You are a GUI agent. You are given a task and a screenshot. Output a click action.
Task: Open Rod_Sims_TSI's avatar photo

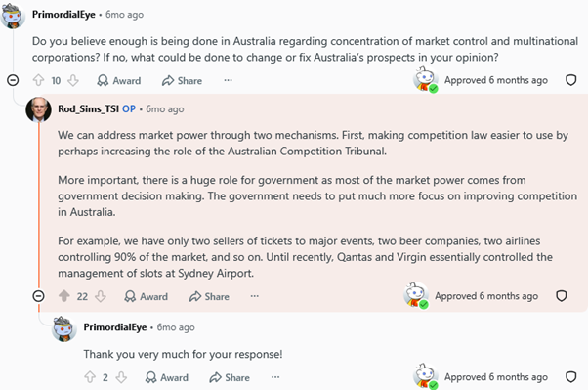[x=39, y=109]
